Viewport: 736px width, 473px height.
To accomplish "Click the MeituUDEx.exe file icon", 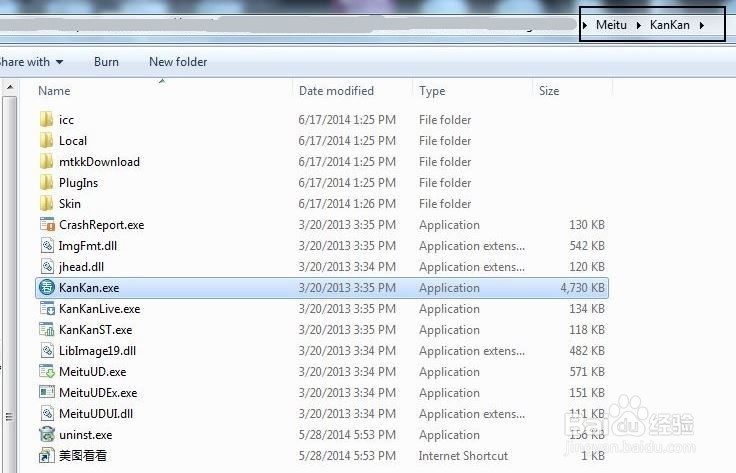I will coord(47,392).
